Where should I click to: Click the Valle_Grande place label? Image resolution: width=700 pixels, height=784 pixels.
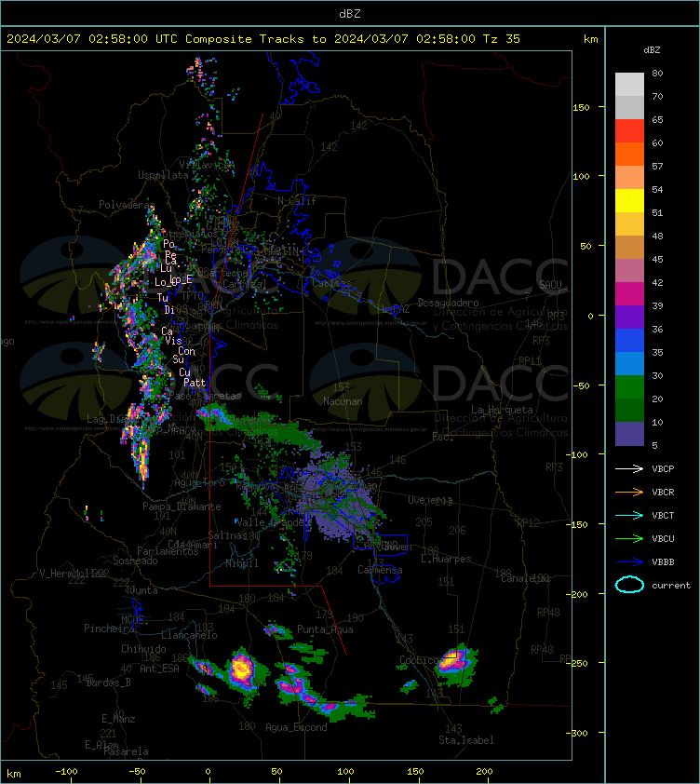270,522
